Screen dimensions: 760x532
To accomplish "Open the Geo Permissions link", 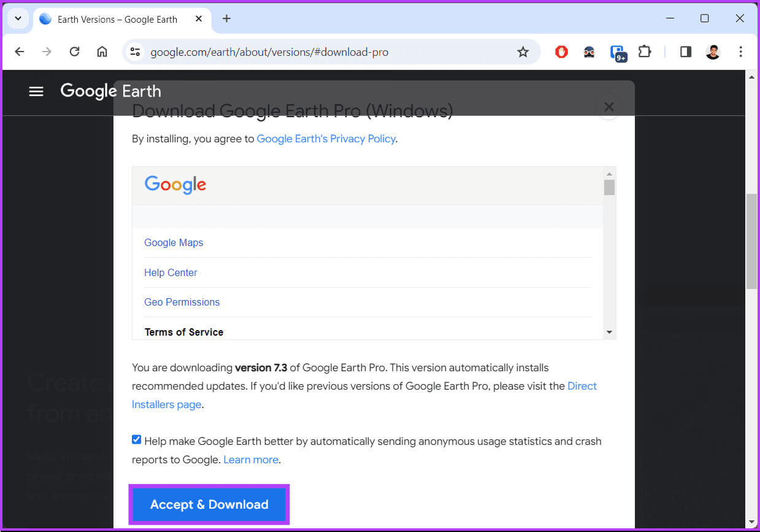I will [182, 302].
